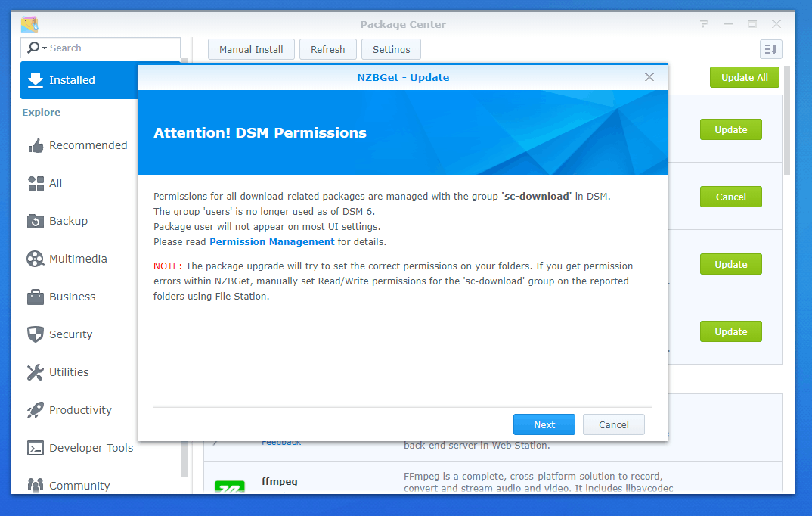Close the NZBGet Update dialog
812x516 pixels.
(649, 77)
